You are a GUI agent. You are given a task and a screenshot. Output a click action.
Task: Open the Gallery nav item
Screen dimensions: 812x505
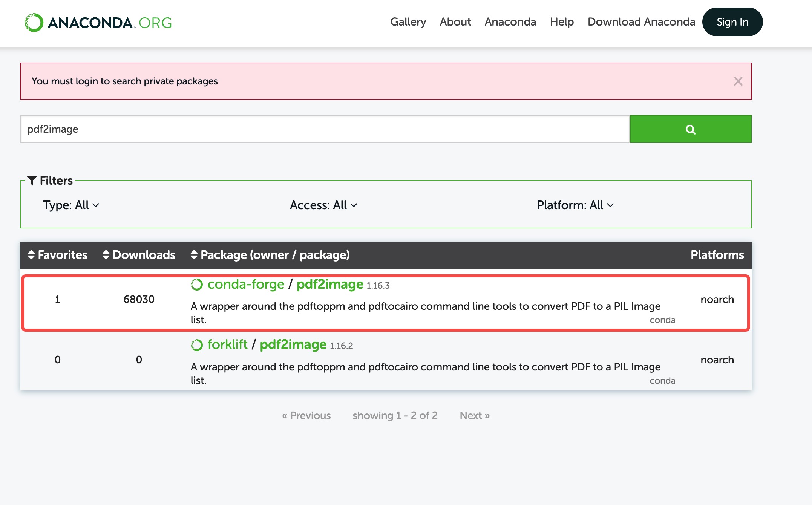click(x=408, y=22)
